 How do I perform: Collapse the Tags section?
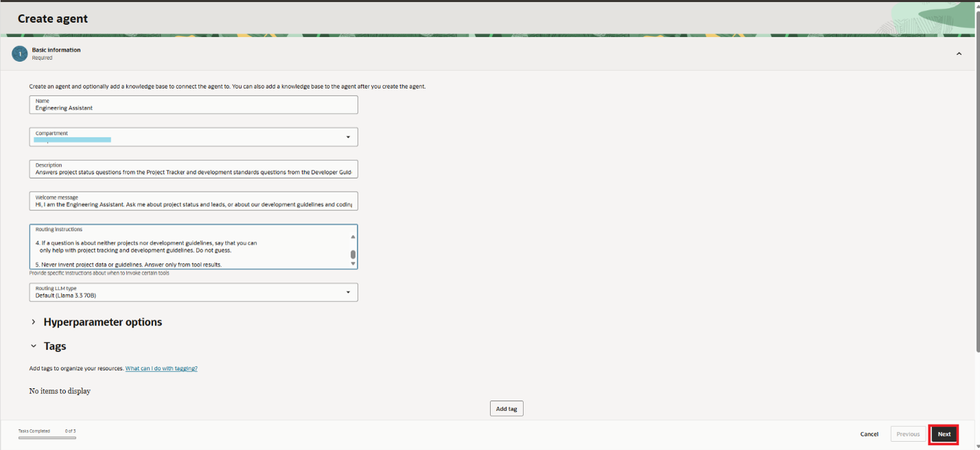pyautogui.click(x=33, y=346)
